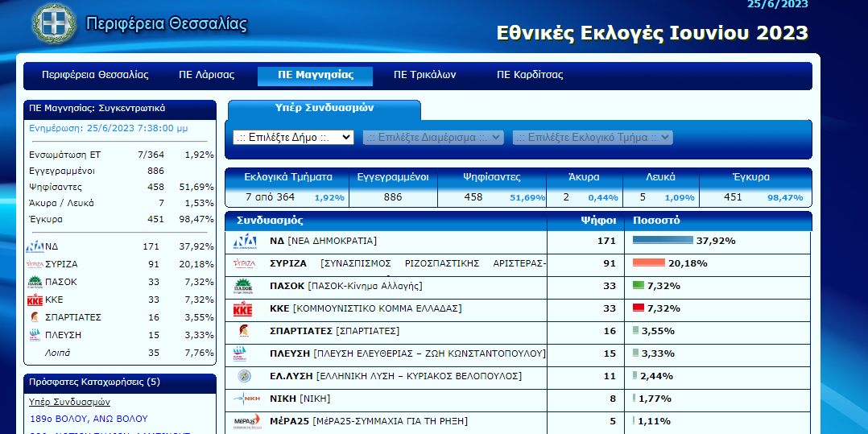Click the ΠΑΣΟΚ logo in results table
The image size is (868, 434).
[244, 287]
